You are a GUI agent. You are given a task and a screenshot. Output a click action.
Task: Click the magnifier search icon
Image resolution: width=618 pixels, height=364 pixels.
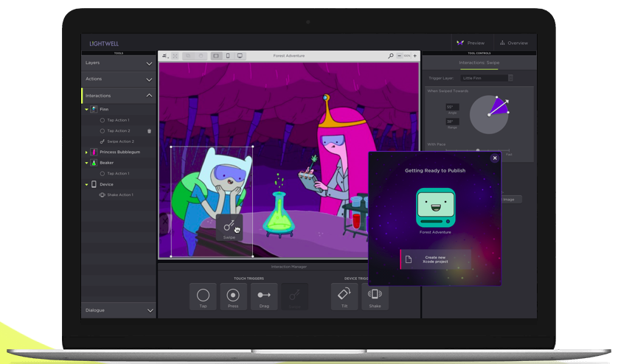391,56
